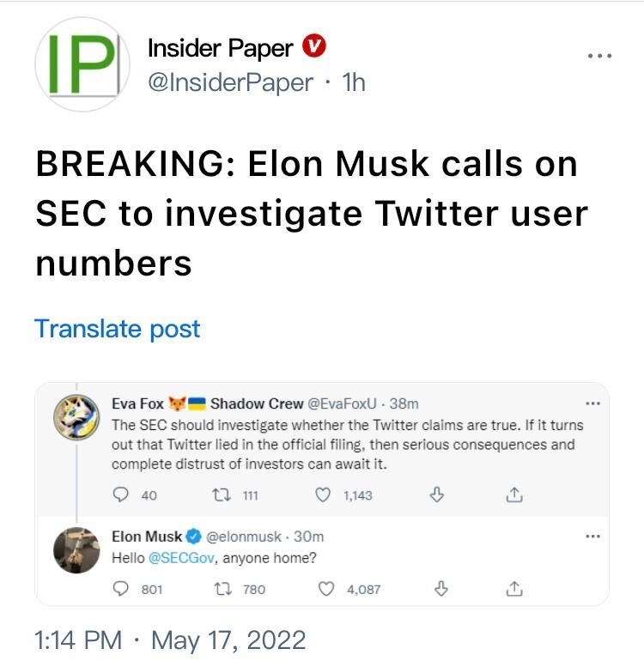This screenshot has width=644, height=667.
Task: Click the Translate post link
Action: (x=117, y=329)
